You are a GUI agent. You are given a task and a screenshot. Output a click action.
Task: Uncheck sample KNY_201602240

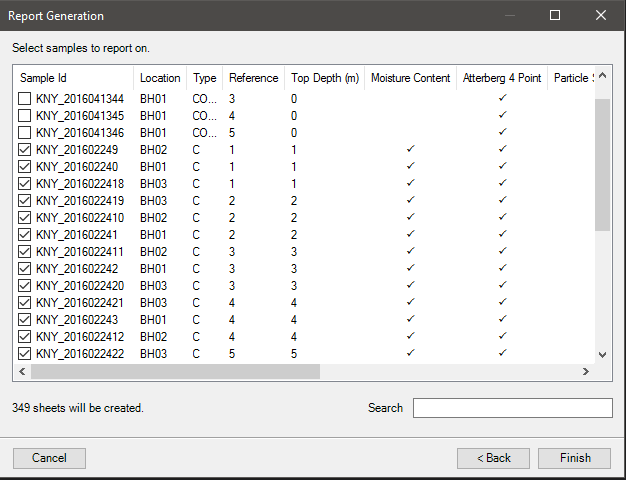(x=25, y=167)
